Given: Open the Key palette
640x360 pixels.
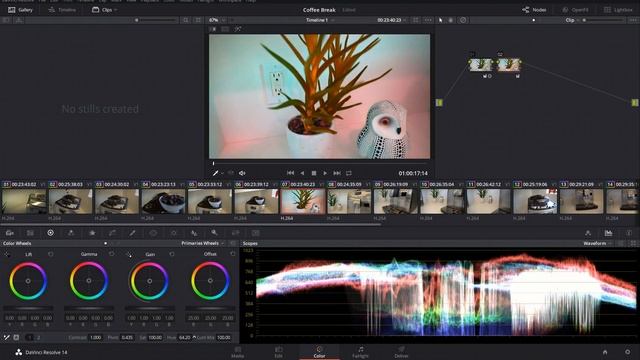Looking at the screenshot, I should [x=214, y=233].
